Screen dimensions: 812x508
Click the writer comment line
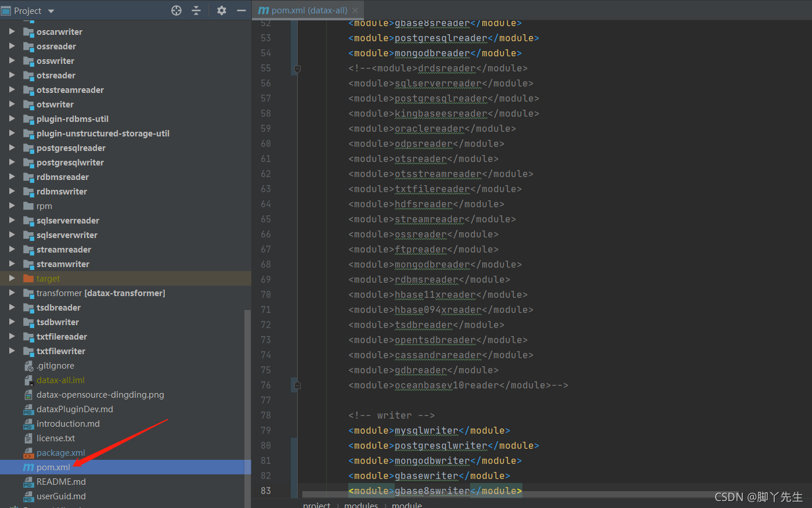click(x=392, y=416)
